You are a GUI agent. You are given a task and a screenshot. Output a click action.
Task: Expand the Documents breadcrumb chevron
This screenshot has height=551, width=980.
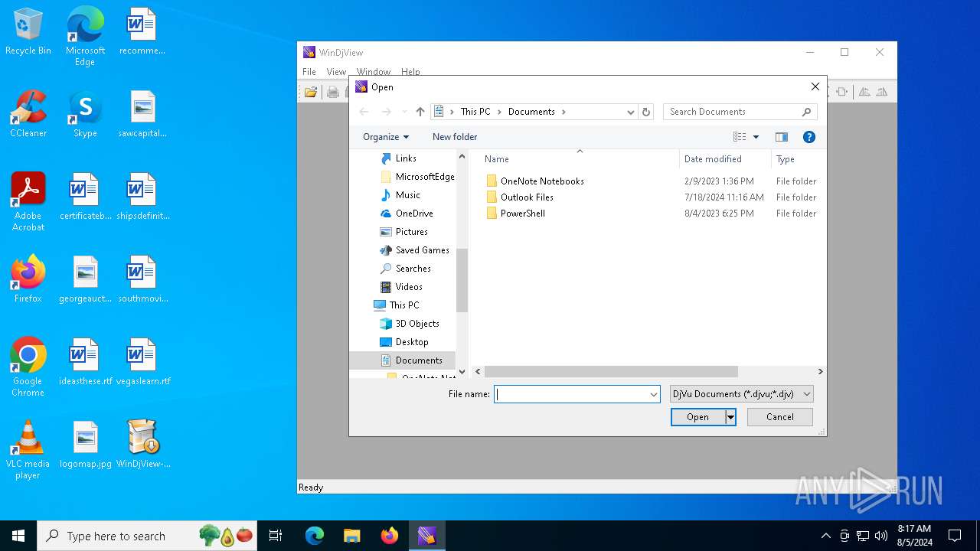coord(563,112)
